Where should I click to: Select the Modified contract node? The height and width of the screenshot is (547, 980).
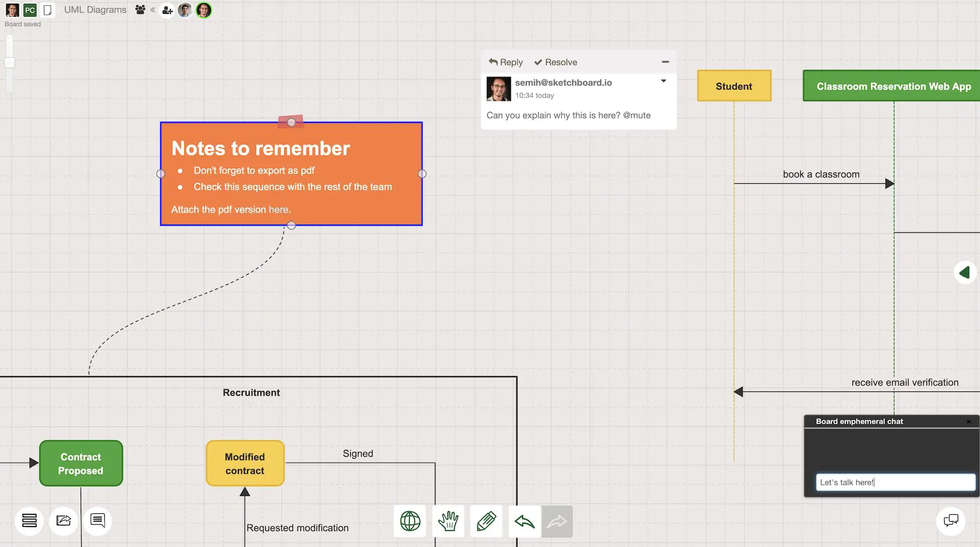click(245, 463)
